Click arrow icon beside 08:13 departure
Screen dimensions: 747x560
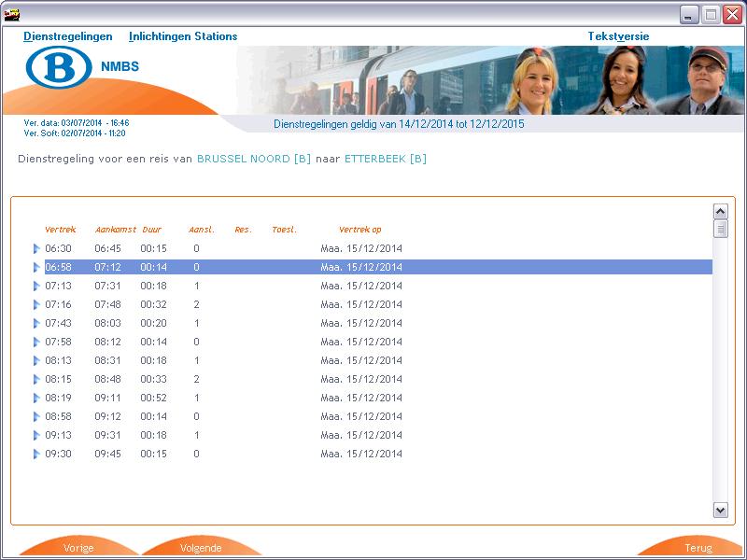[x=36, y=361]
